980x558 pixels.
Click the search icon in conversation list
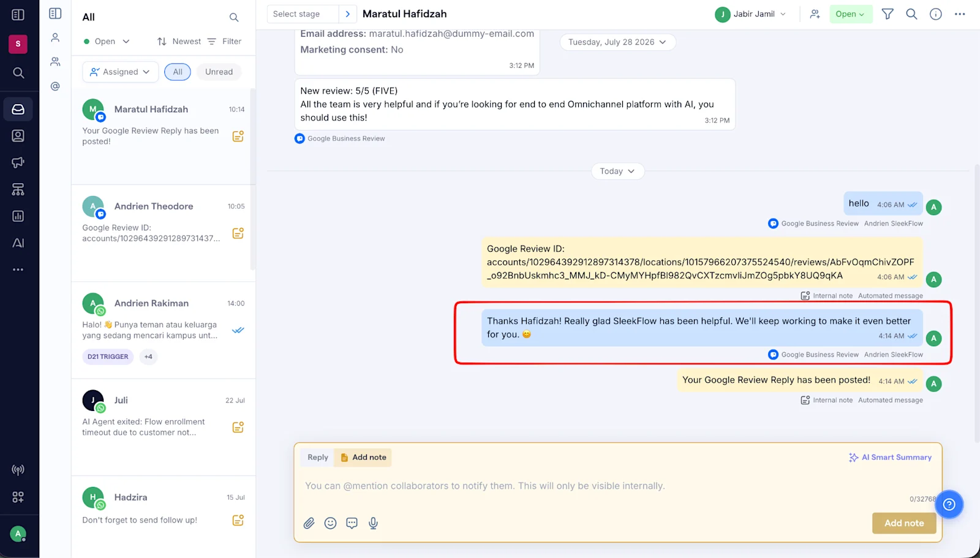coord(234,17)
